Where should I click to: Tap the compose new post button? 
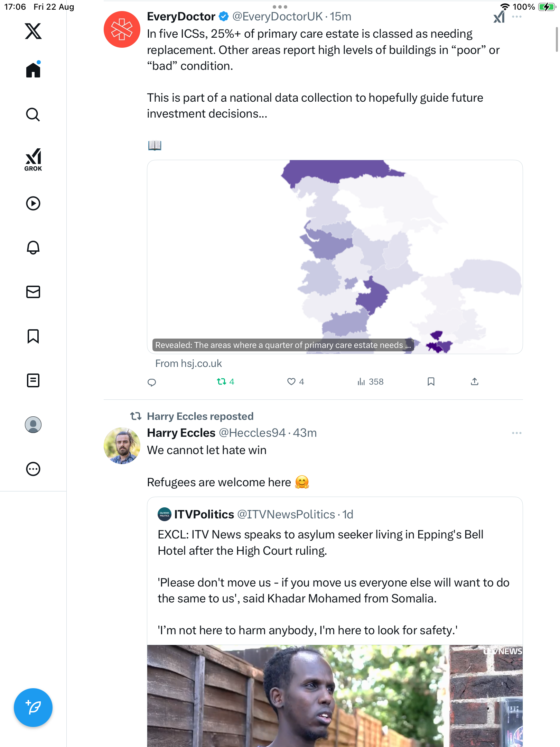click(x=33, y=708)
